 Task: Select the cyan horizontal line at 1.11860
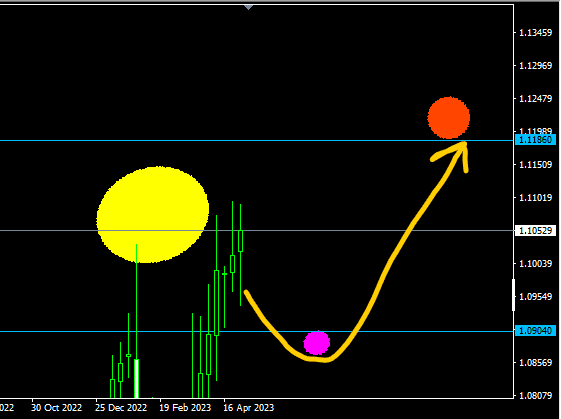tap(257, 141)
